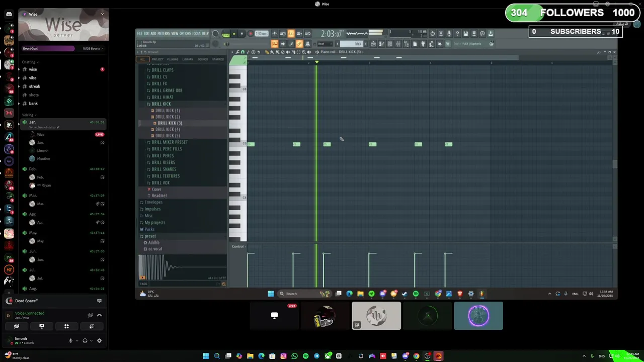Toggle the Song/Pattern mode switch in FL Studio
This screenshot has width=644, height=362.
click(226, 34)
